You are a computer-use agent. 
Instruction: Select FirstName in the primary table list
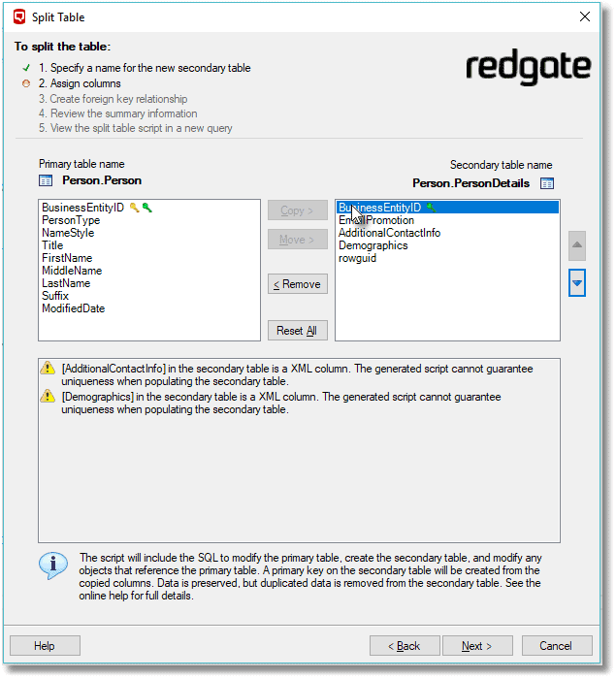pos(67,258)
